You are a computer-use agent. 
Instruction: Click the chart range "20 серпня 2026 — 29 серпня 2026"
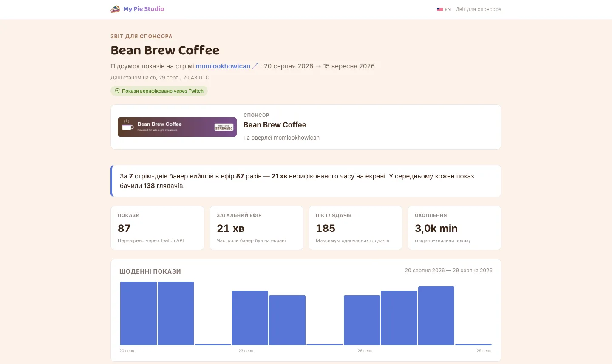tap(448, 271)
